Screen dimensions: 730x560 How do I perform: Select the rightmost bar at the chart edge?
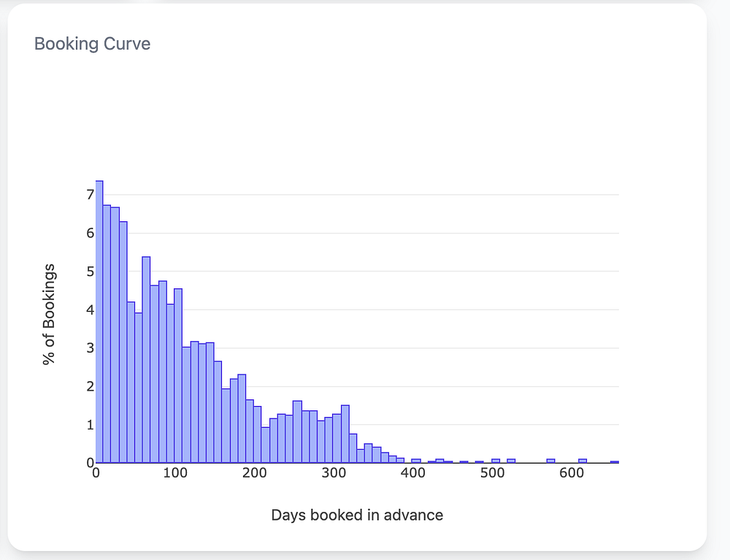(x=615, y=461)
